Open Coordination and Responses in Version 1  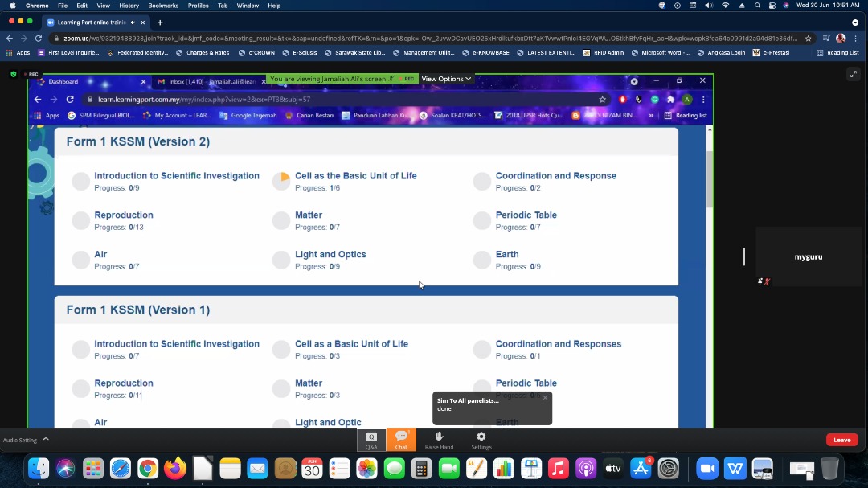558,344
